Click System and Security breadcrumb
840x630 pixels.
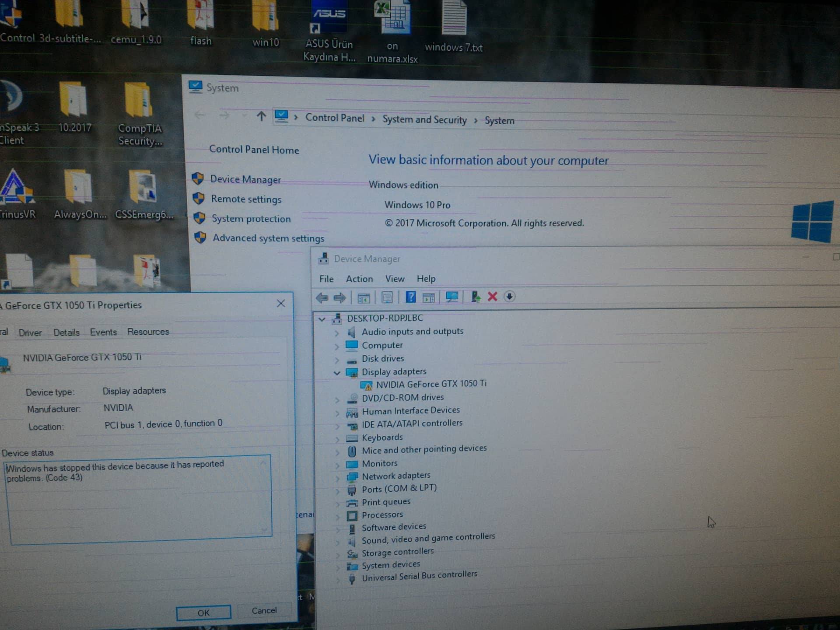coord(425,119)
